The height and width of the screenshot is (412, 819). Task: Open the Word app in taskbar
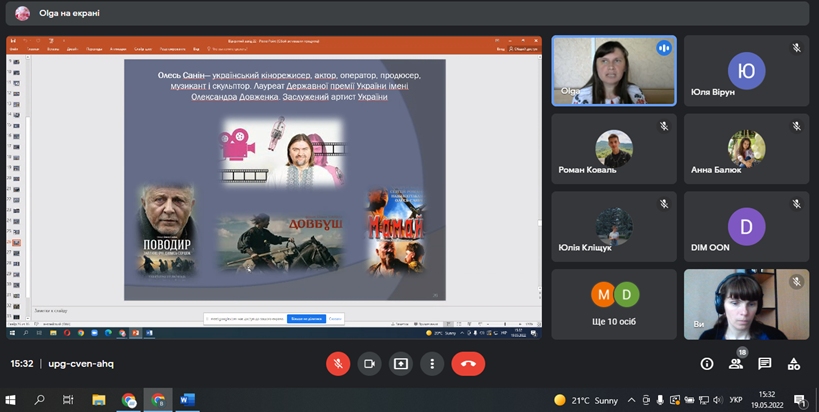point(187,400)
